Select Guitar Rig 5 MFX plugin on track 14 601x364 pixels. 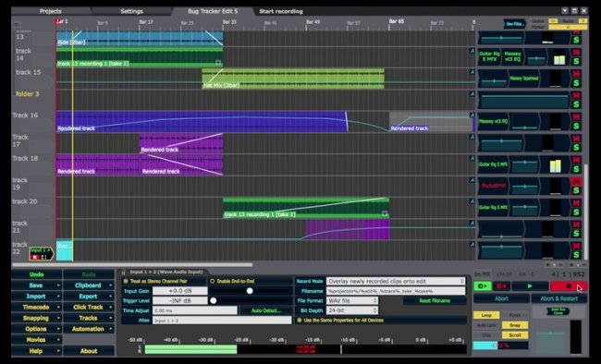tap(489, 56)
